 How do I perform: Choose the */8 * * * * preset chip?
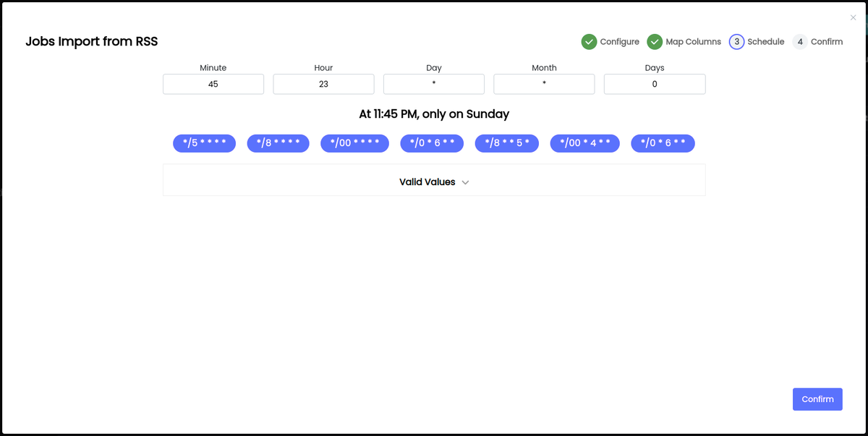tap(278, 143)
